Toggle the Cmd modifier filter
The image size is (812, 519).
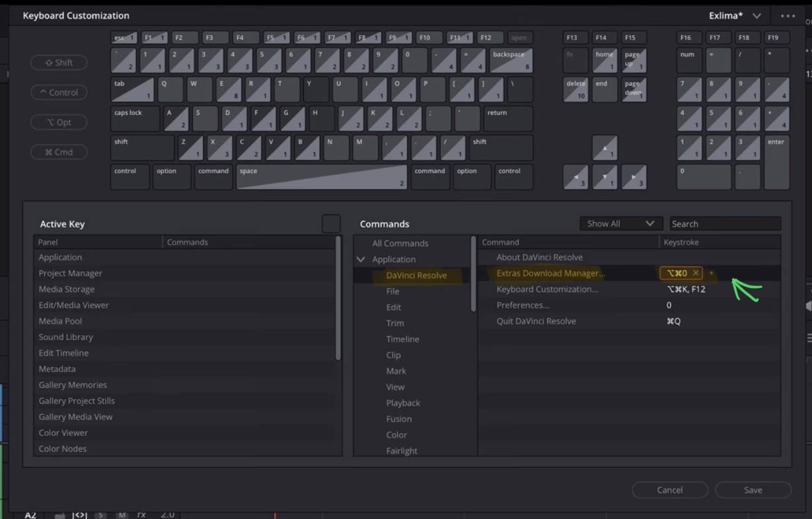[x=59, y=152]
